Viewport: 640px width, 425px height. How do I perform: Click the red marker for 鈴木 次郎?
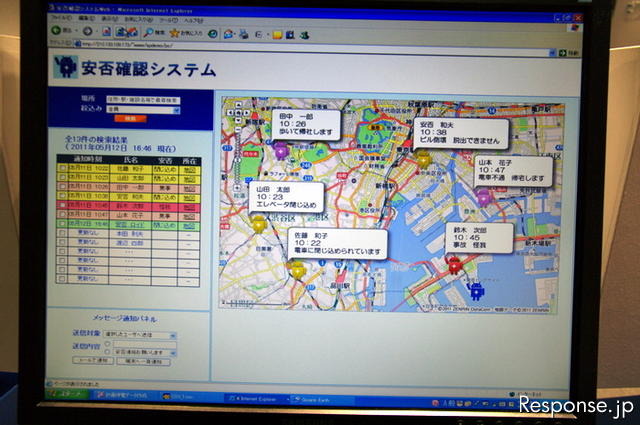(x=454, y=265)
